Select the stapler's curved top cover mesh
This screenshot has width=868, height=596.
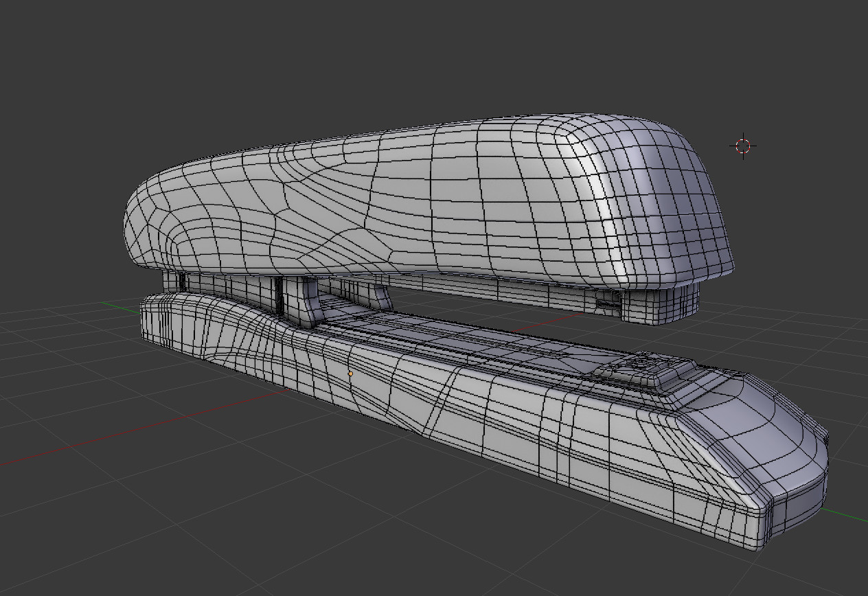429,203
